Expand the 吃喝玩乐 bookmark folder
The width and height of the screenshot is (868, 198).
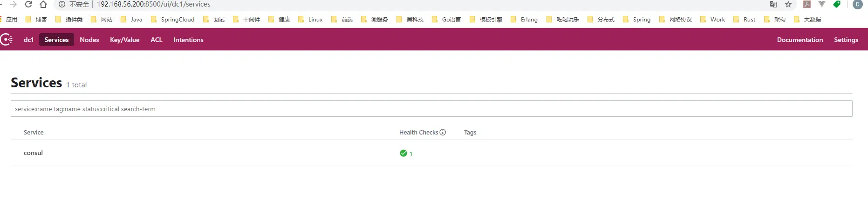tap(563, 19)
